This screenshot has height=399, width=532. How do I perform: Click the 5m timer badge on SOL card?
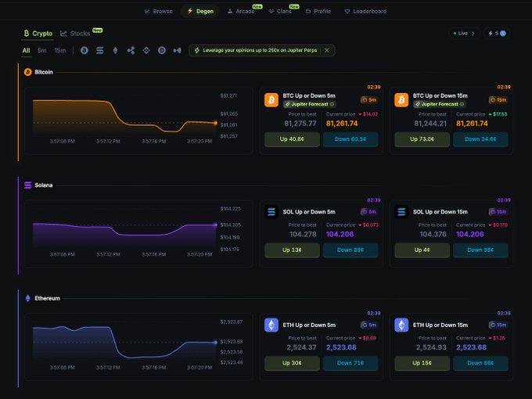(368, 212)
